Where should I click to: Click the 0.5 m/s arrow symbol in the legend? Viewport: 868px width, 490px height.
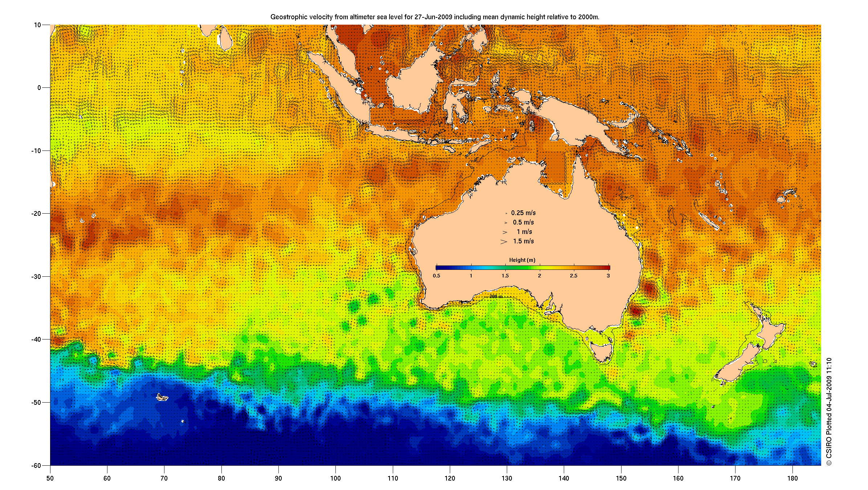[506, 223]
